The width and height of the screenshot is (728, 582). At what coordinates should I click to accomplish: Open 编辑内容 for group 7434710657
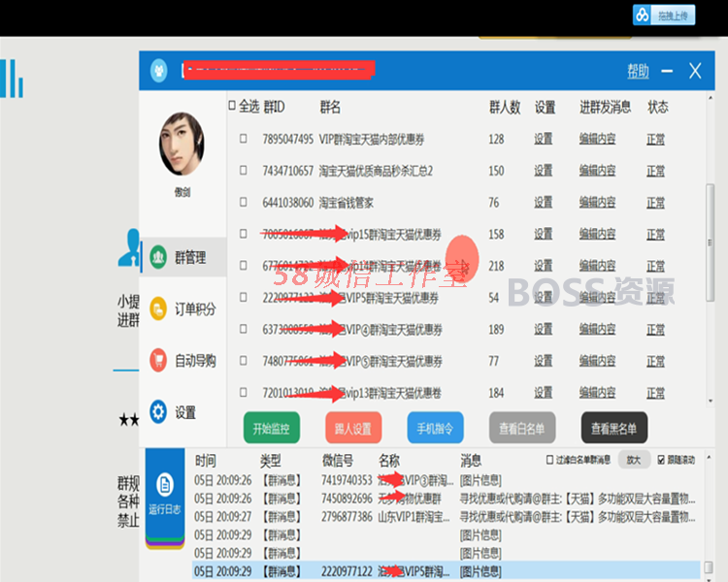[x=597, y=171]
